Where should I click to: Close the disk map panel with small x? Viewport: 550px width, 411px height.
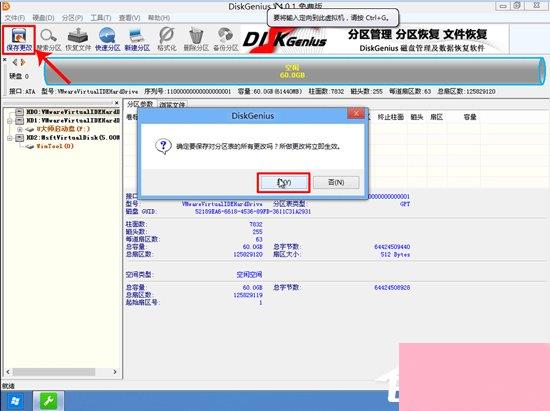tap(5, 60)
